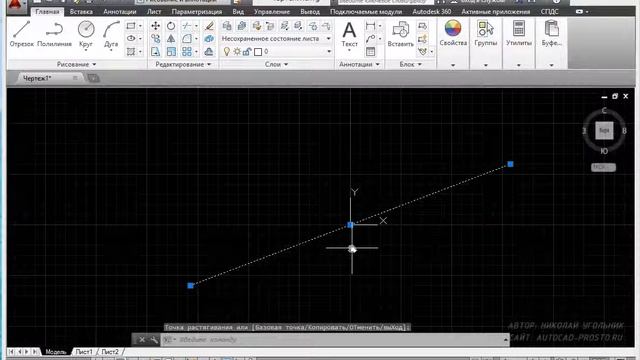Viewport: 640px width, 360px height.
Task: Click the ViewCube top face
Action: (x=604, y=131)
